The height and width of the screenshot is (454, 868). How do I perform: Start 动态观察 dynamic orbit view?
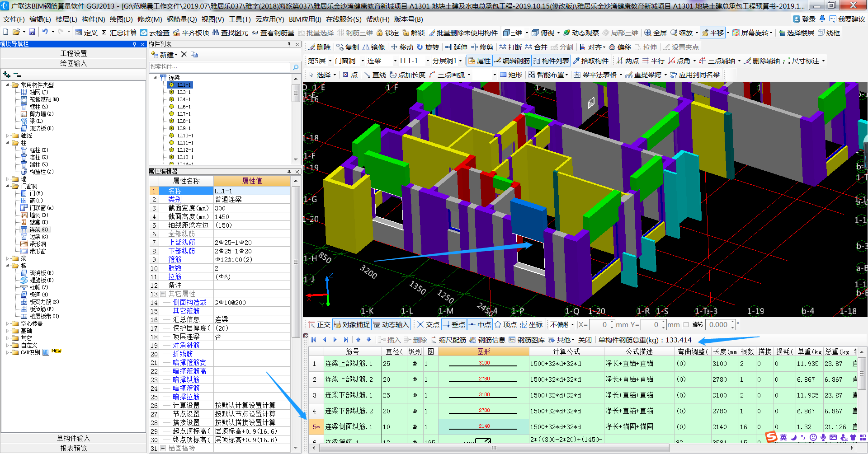tap(581, 33)
